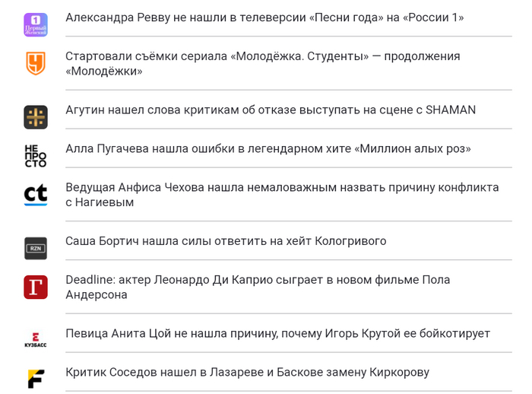Screen dimensions: 532x394
Task: Click the yellow F source icon
Action: click(36, 379)
